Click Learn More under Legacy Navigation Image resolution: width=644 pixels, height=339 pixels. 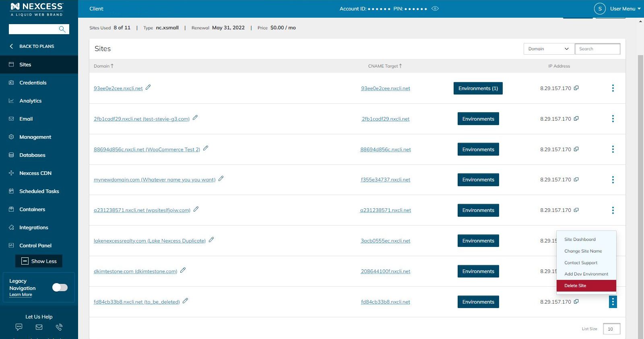[21, 295]
